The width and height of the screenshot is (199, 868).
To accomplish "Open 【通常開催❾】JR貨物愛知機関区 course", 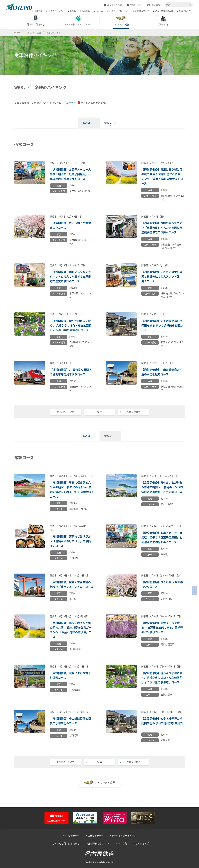I will tap(71, 372).
